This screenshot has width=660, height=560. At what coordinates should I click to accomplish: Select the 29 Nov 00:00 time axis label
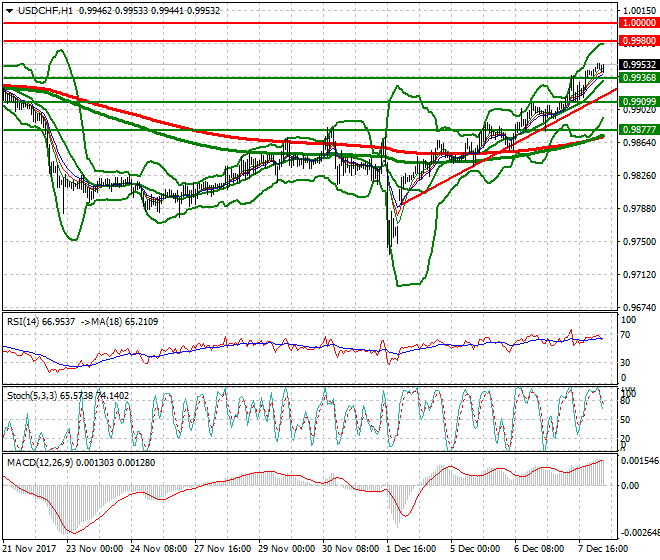[x=287, y=549]
